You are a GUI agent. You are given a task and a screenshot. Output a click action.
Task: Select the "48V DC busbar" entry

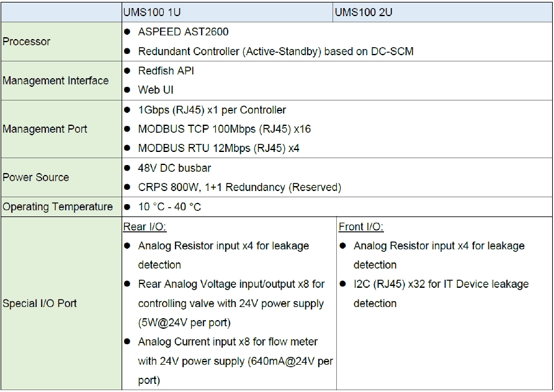pos(174,168)
